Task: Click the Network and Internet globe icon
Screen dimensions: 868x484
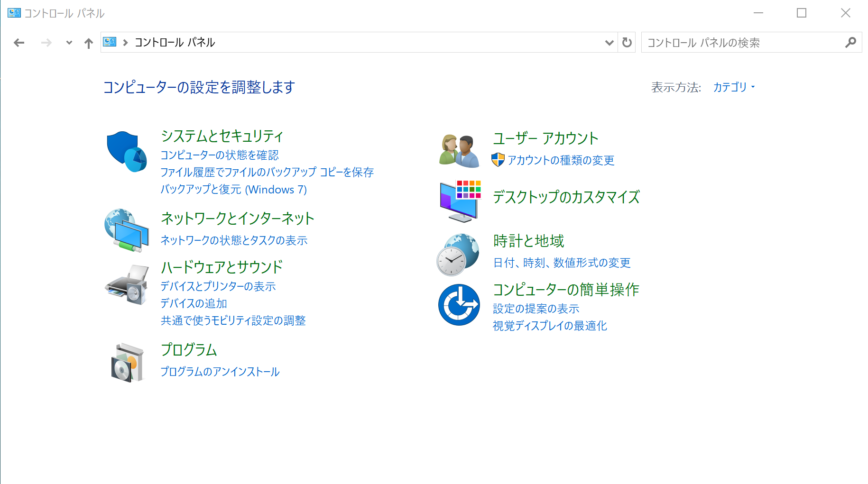Action: 126,230
